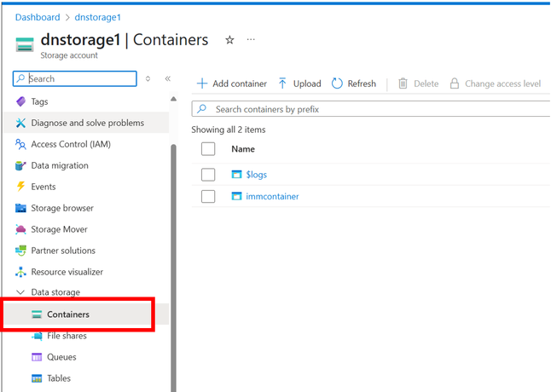Click the magnifier icon in containers prefix search
551x392 pixels.
201,109
